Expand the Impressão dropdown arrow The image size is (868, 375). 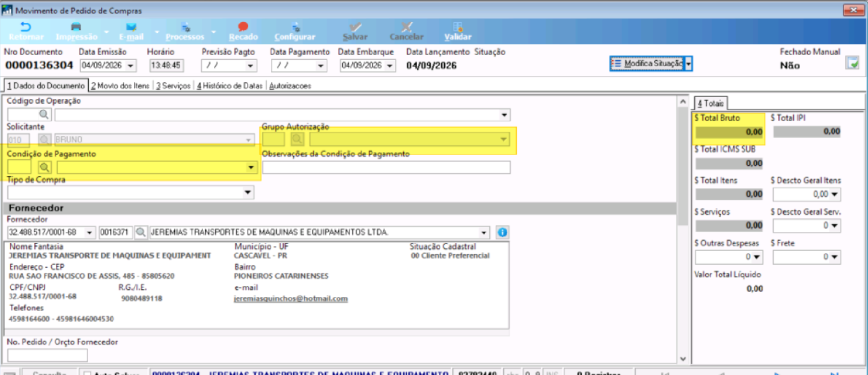click(x=107, y=32)
